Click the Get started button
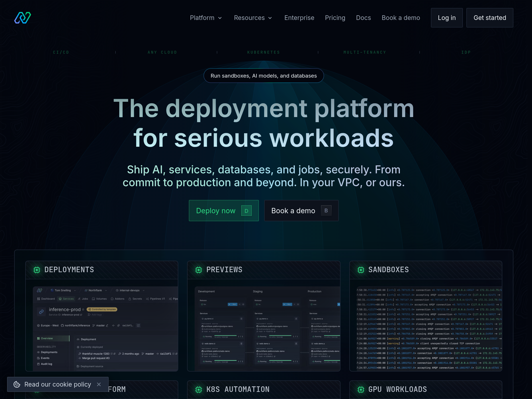 pos(490,18)
